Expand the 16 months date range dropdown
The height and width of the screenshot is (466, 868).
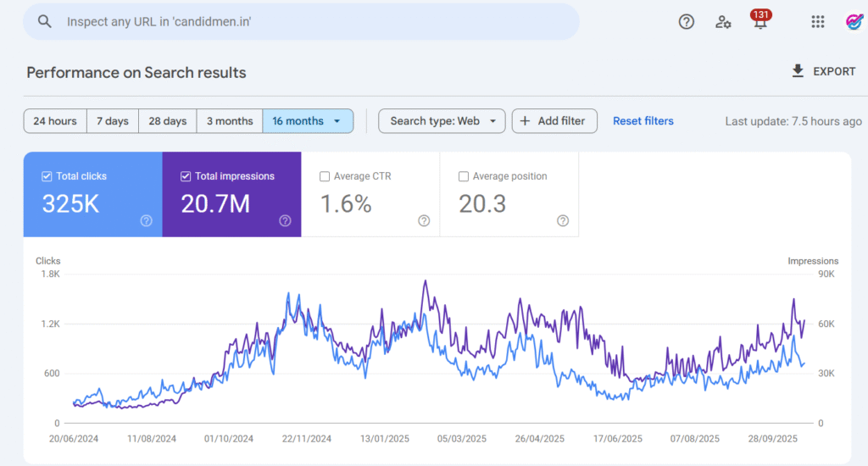click(x=308, y=121)
